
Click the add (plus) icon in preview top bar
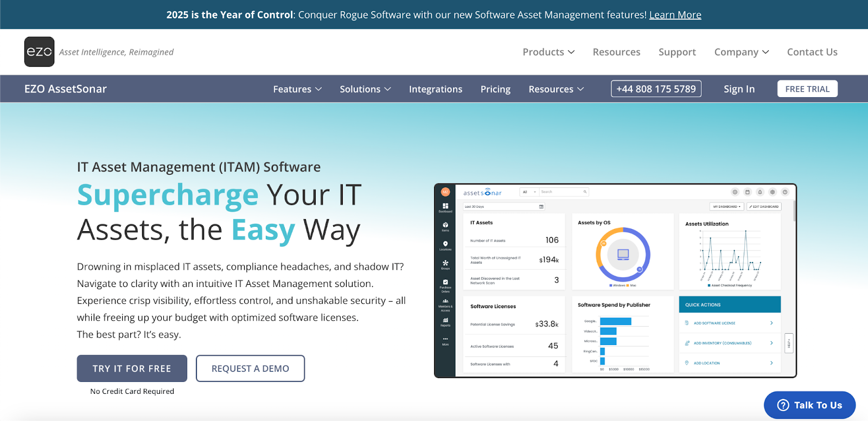click(x=735, y=192)
